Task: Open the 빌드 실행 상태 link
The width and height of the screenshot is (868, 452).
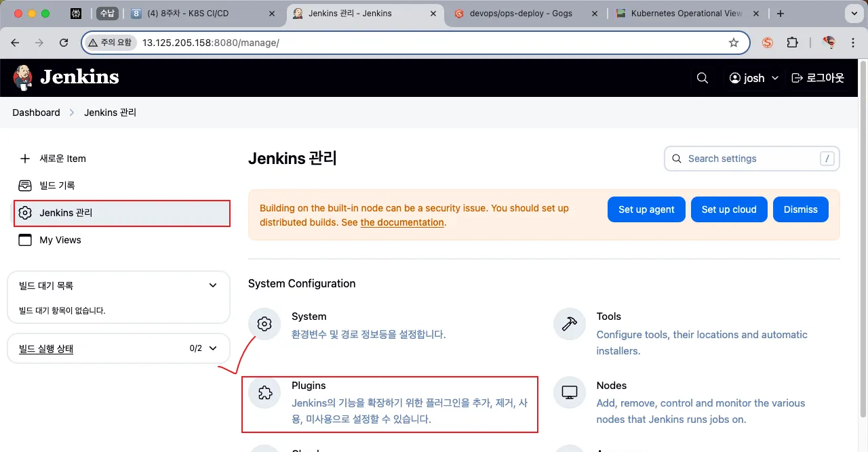Action: coord(46,349)
